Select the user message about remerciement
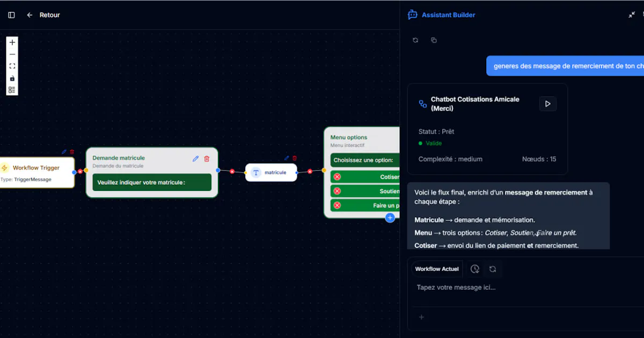The height and width of the screenshot is (338, 644). pos(565,66)
